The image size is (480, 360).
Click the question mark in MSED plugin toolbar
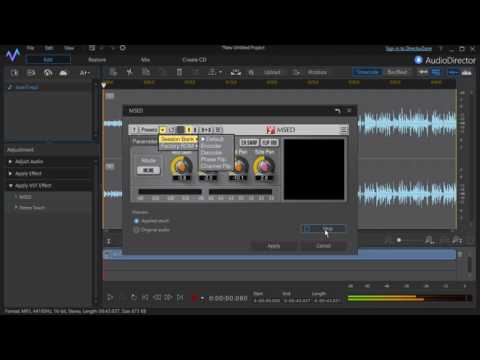pos(134,130)
